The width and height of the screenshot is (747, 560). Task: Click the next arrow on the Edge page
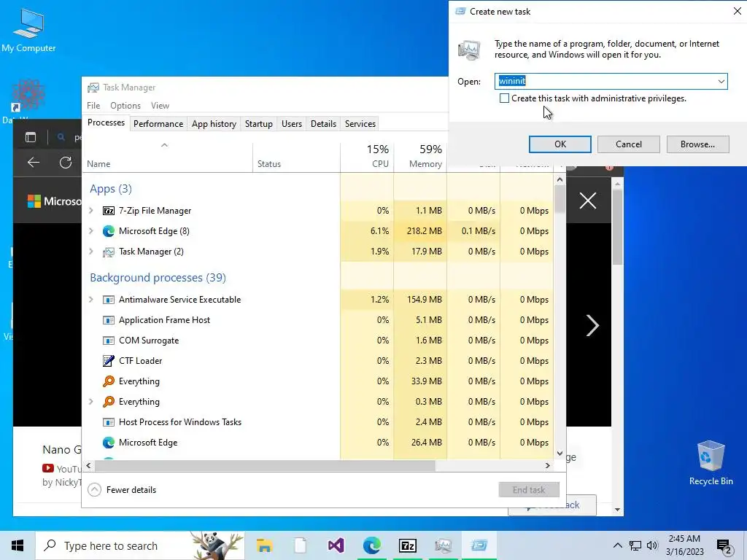pyautogui.click(x=592, y=326)
